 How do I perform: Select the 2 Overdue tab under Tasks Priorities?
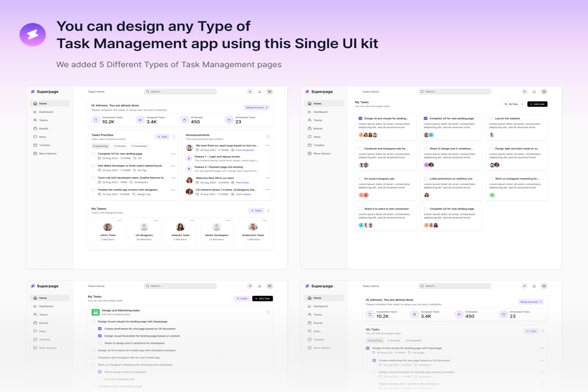[120, 146]
